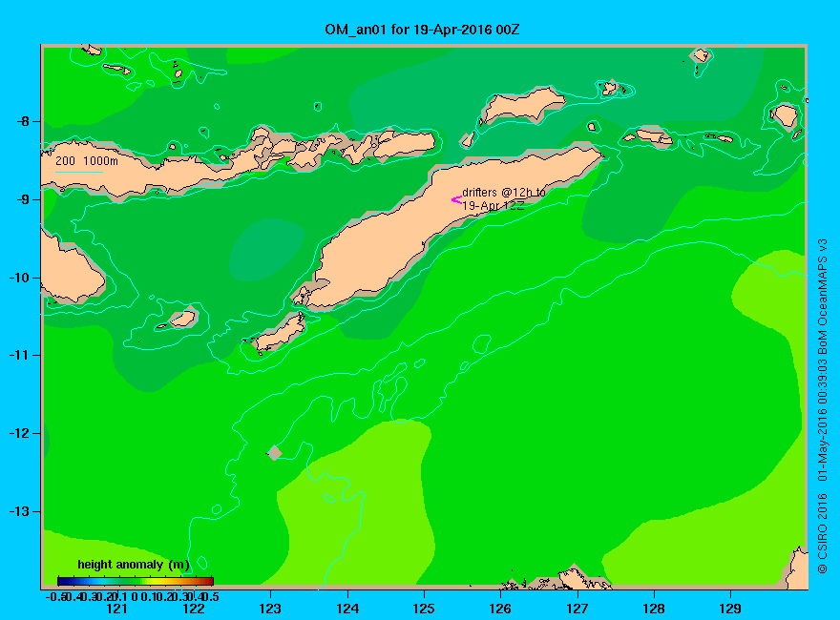Click longitude tick label "124"
Screen dimensions: 840x620
click(x=347, y=609)
